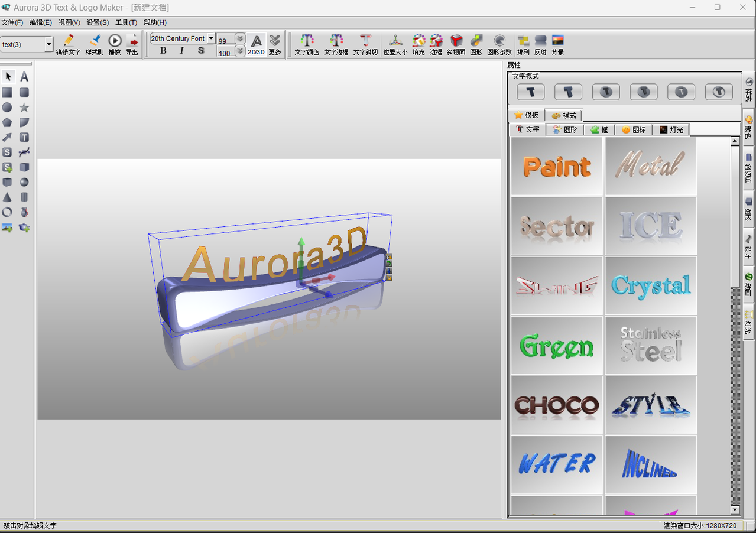Toggle the S strikethrough style button
The width and height of the screenshot is (756, 533).
[201, 51]
